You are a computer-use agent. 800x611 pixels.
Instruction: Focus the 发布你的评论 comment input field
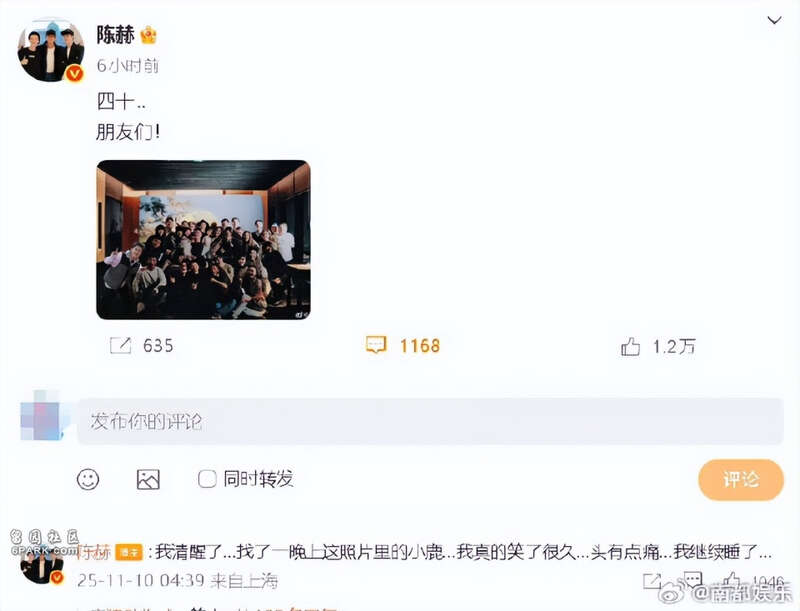(430, 421)
